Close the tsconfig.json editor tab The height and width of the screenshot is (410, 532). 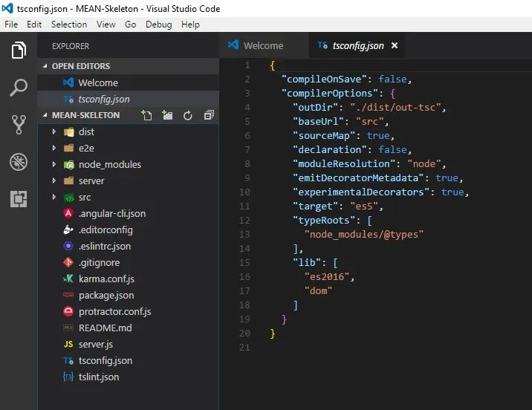point(395,45)
